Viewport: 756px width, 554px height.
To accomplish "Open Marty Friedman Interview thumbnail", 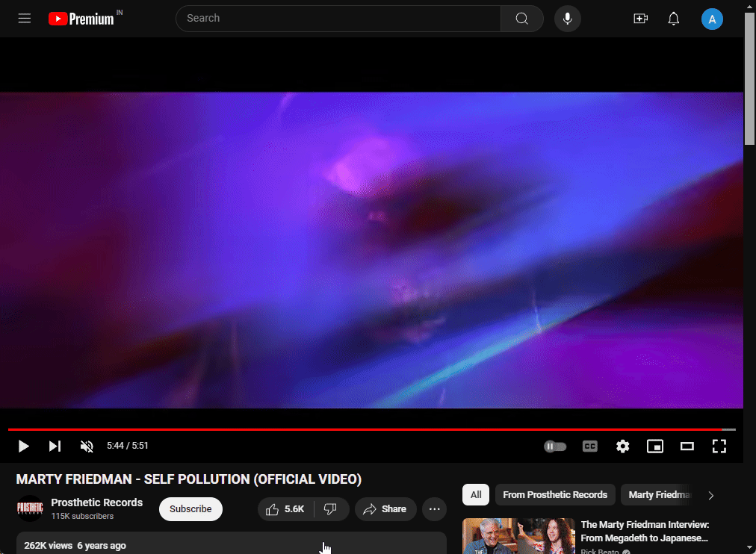I will [x=518, y=536].
